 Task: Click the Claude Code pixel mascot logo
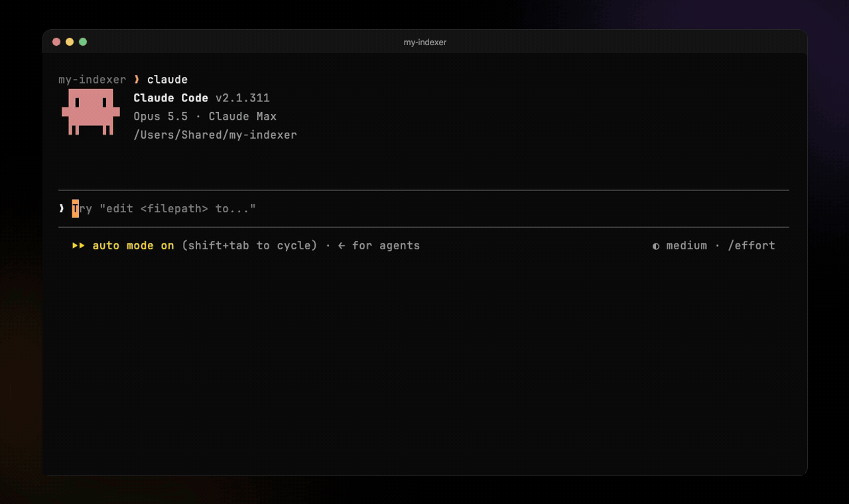(91, 112)
